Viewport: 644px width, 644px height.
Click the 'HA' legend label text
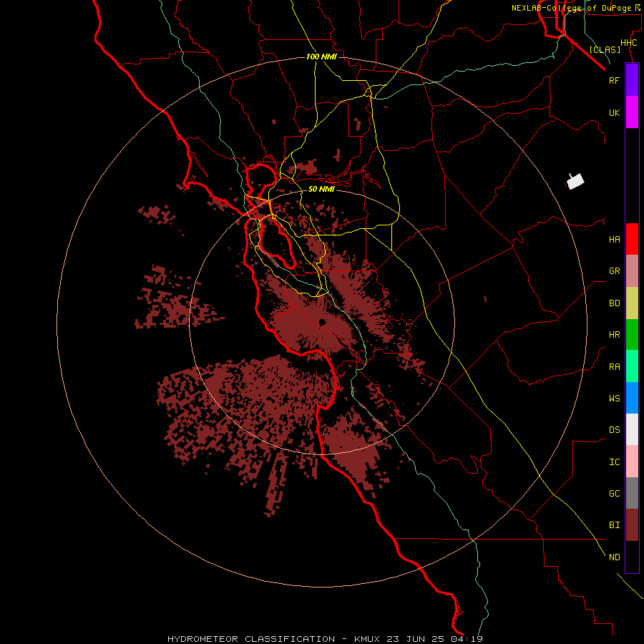click(x=615, y=240)
